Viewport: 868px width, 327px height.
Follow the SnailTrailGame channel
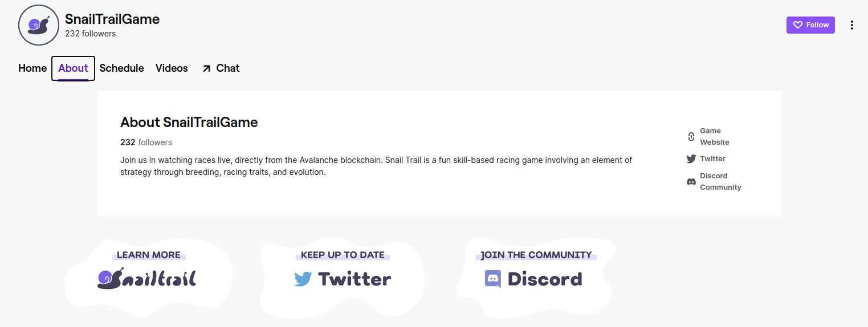[x=810, y=25]
